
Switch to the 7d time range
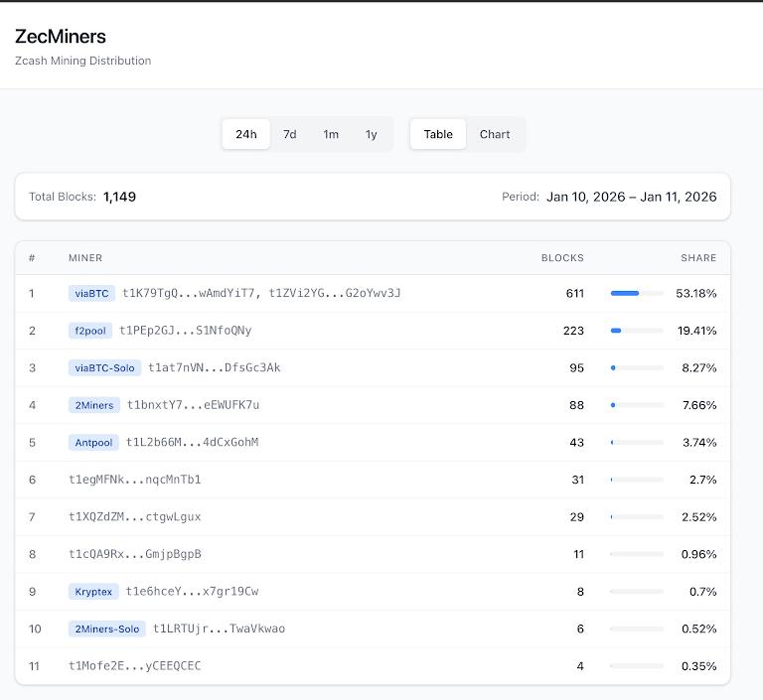click(289, 134)
